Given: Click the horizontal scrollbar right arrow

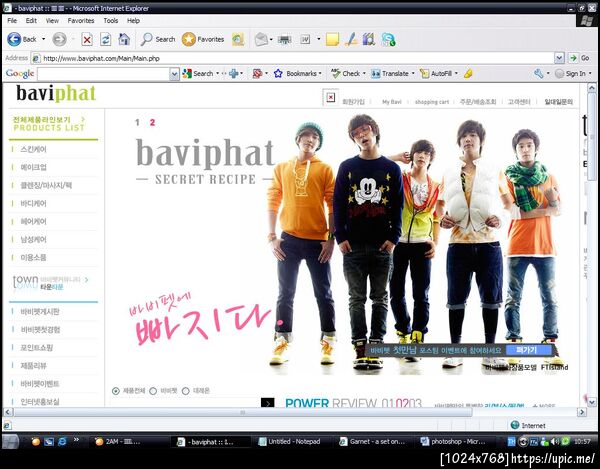Looking at the screenshot, I should 582,412.
